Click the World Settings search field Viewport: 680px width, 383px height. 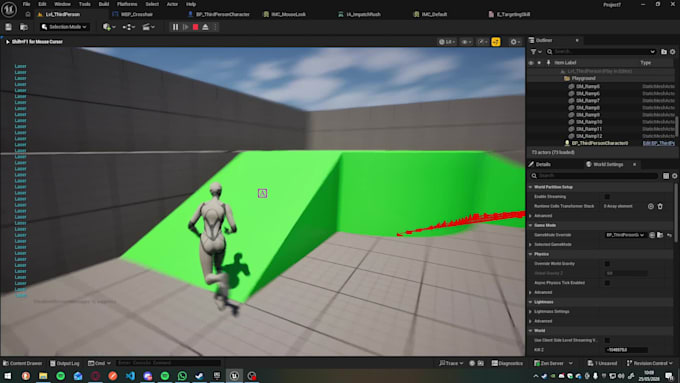pyautogui.click(x=594, y=176)
